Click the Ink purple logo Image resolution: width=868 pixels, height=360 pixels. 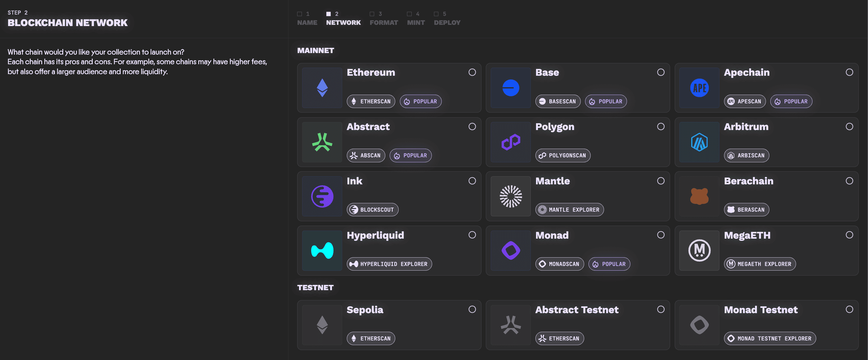(x=322, y=196)
